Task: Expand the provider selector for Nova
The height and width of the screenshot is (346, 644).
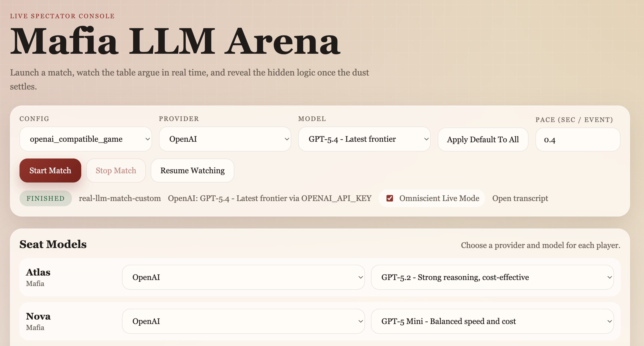Action: pyautogui.click(x=243, y=321)
